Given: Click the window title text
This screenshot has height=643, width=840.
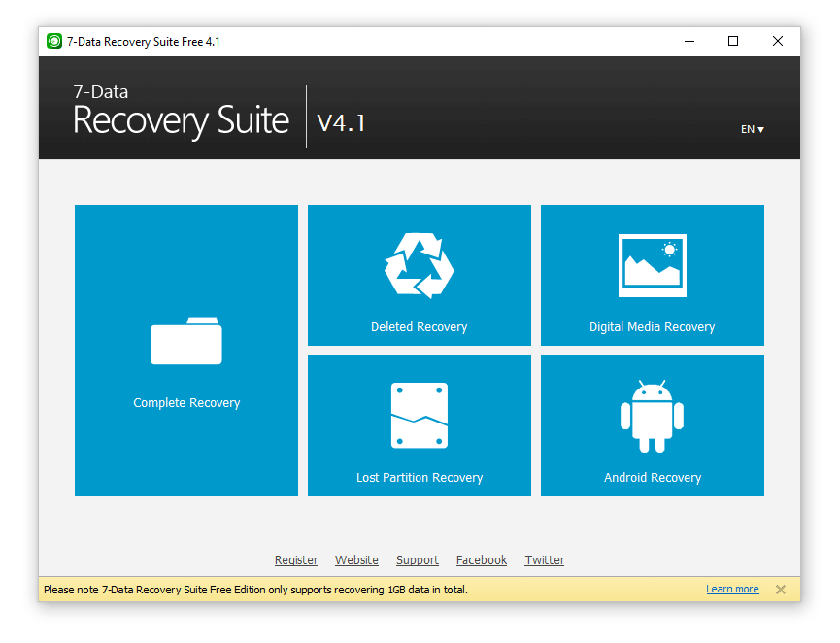Looking at the screenshot, I should coord(143,41).
